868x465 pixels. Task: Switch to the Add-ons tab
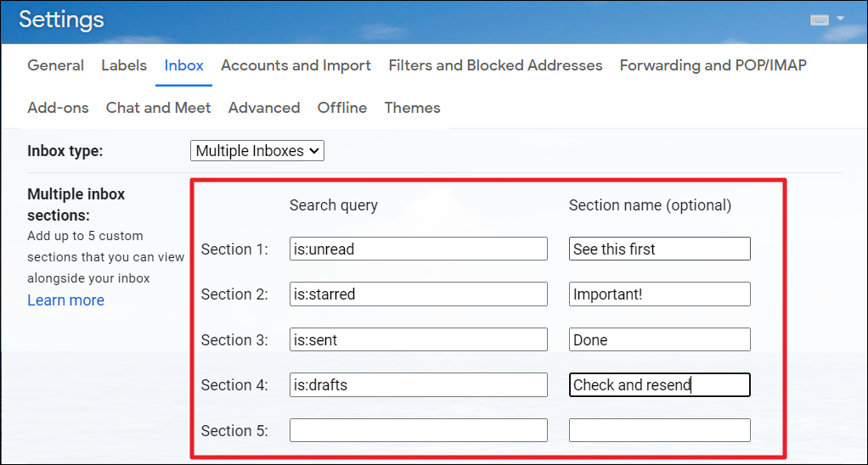point(58,108)
